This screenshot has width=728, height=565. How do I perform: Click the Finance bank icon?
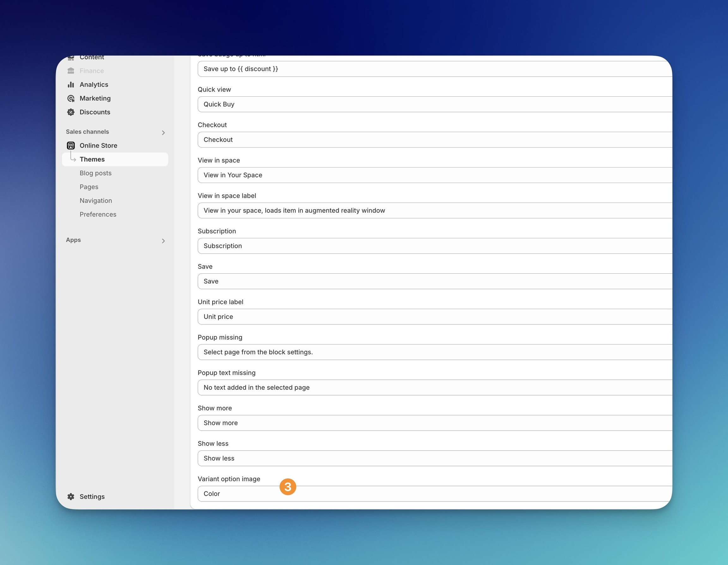click(x=71, y=71)
